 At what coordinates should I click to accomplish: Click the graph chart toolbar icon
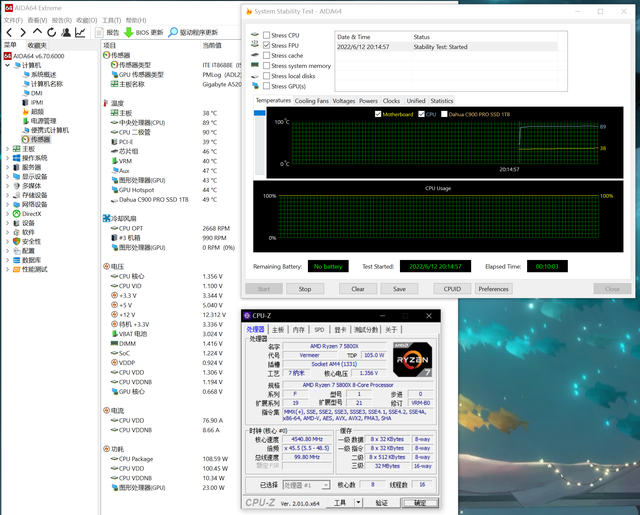point(81,32)
